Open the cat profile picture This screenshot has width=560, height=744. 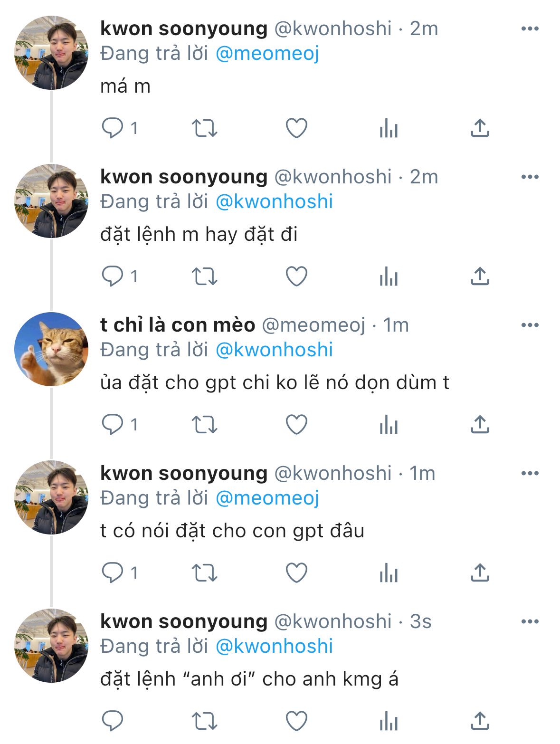pyautogui.click(x=51, y=349)
